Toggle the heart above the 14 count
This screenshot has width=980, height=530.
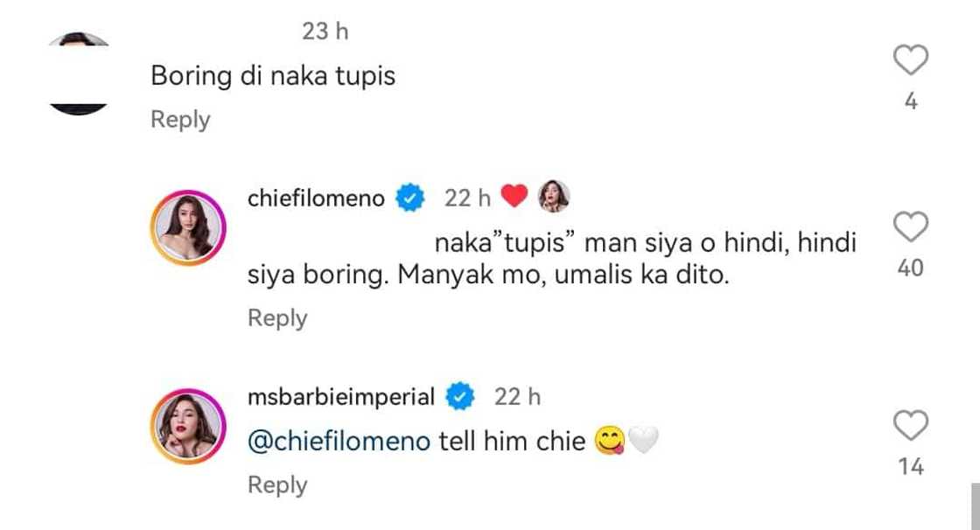coord(912,424)
